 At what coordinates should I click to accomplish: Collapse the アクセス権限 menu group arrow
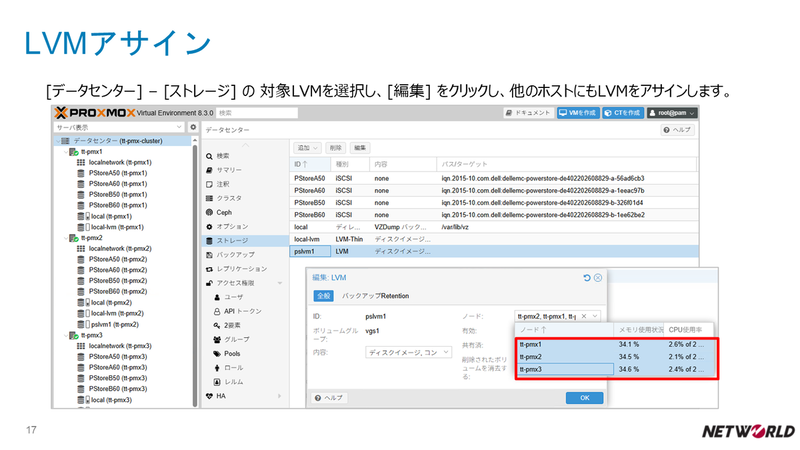tap(280, 283)
